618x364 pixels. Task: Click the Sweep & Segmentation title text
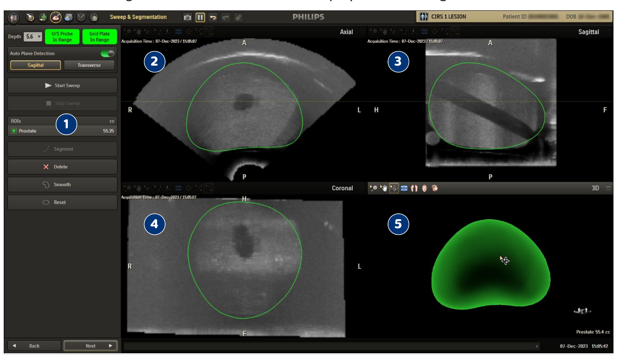click(138, 17)
